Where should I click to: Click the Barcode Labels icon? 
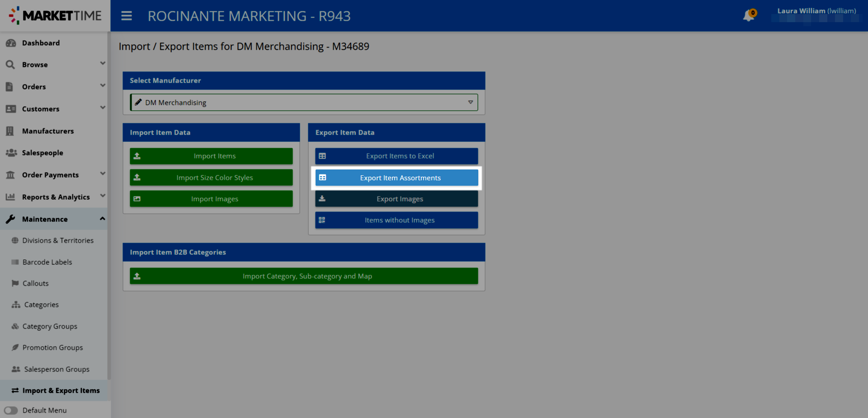pos(15,262)
